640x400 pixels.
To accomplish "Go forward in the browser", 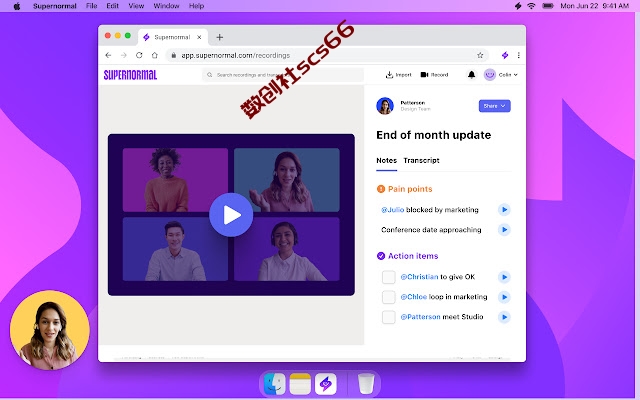I will point(124,55).
